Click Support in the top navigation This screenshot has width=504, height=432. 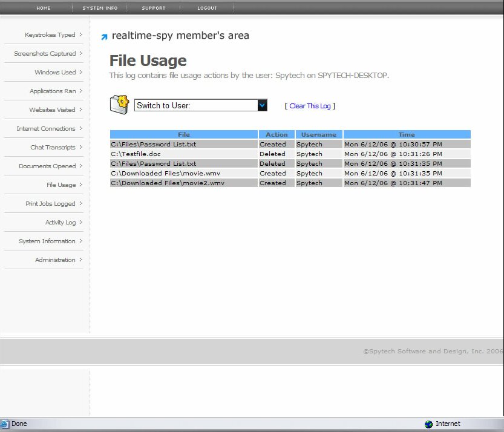[x=153, y=8]
